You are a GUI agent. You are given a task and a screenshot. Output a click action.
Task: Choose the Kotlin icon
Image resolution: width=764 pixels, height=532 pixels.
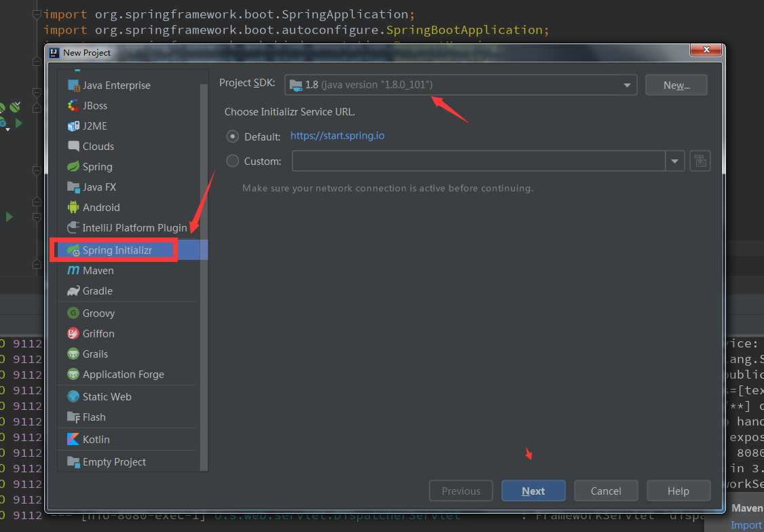coord(73,440)
